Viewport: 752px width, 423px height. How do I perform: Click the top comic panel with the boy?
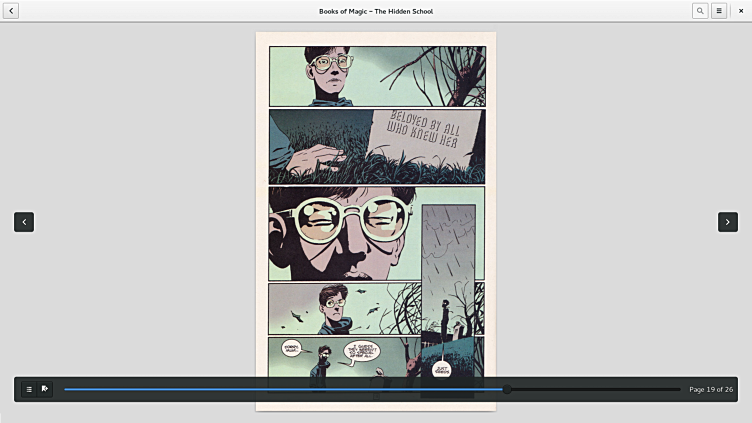click(x=376, y=76)
